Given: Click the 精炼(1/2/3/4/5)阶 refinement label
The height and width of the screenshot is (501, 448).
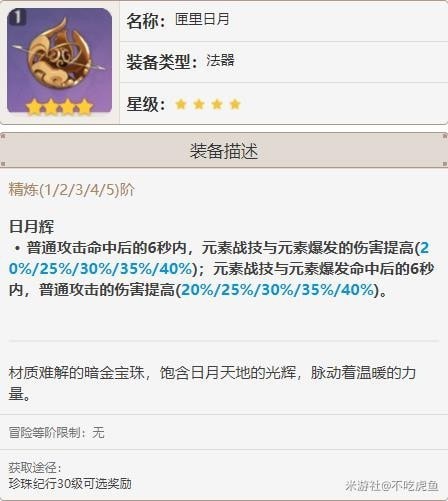Looking at the screenshot, I should pyautogui.click(x=72, y=190).
